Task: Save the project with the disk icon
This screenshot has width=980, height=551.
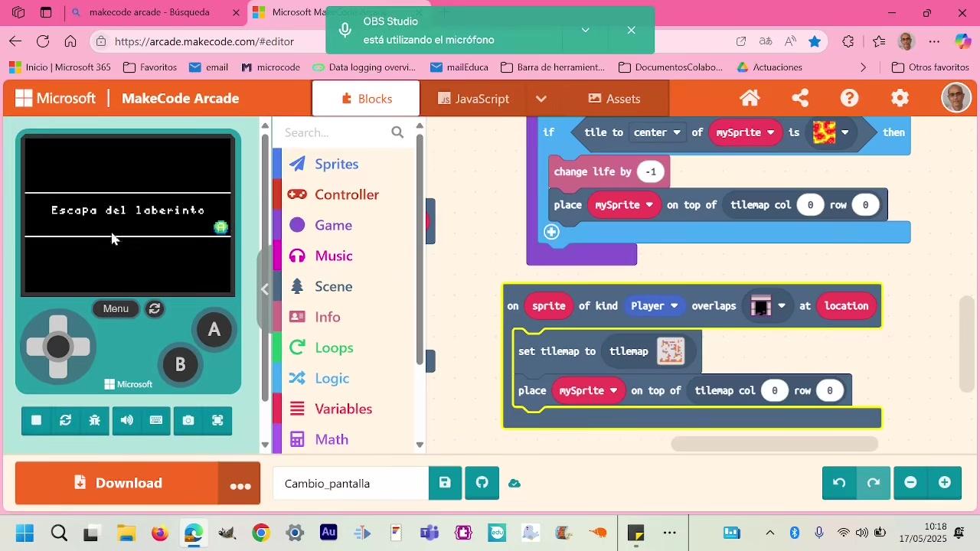Action: 445,483
